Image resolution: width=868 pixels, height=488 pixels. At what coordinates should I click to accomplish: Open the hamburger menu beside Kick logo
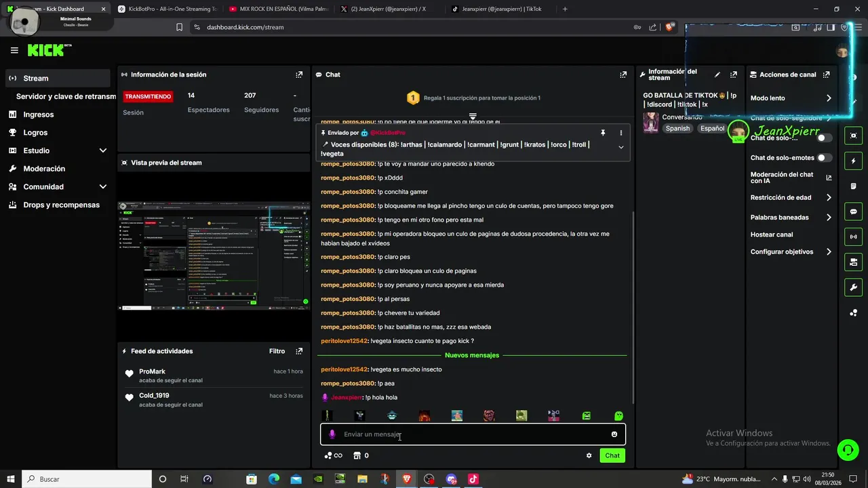tap(14, 50)
